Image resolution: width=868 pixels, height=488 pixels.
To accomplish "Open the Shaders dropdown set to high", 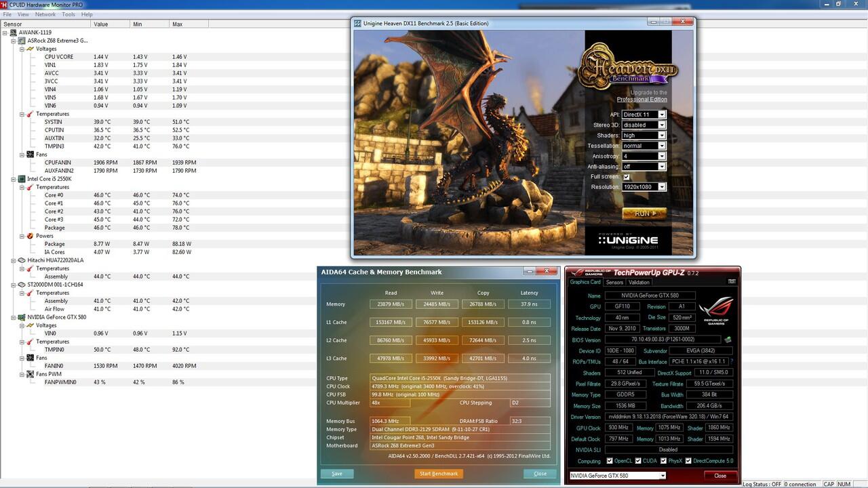I will click(x=644, y=136).
